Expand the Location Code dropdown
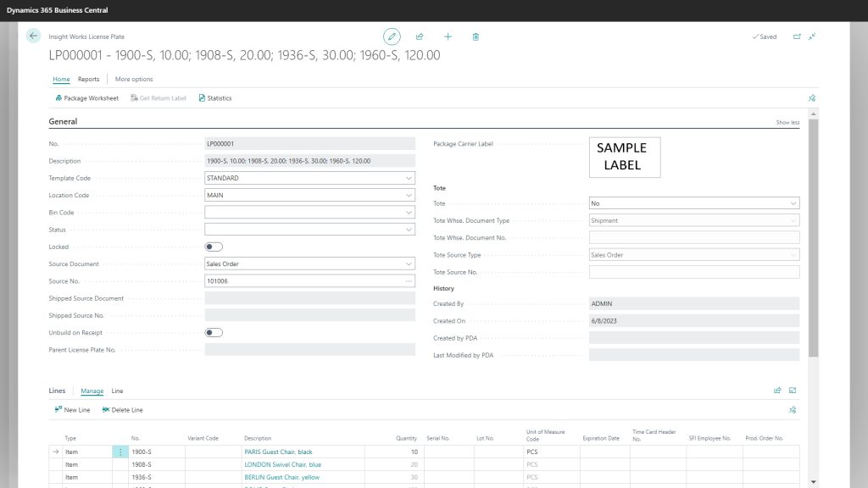 409,195
